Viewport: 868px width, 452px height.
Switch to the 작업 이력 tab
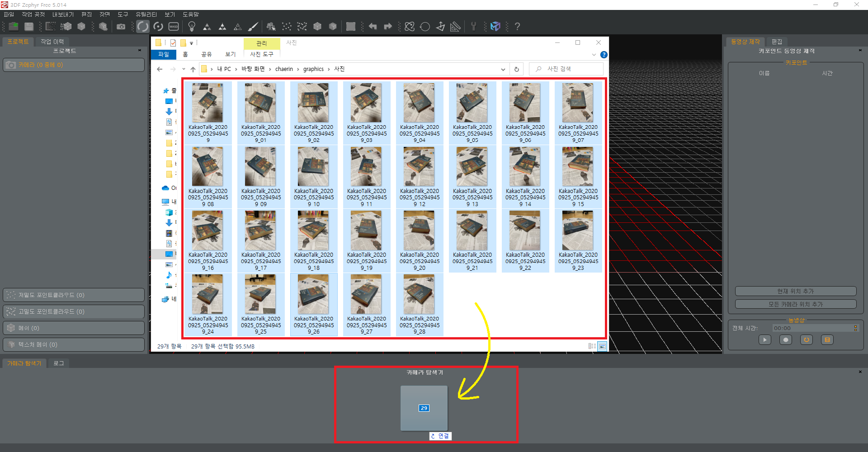[52, 42]
